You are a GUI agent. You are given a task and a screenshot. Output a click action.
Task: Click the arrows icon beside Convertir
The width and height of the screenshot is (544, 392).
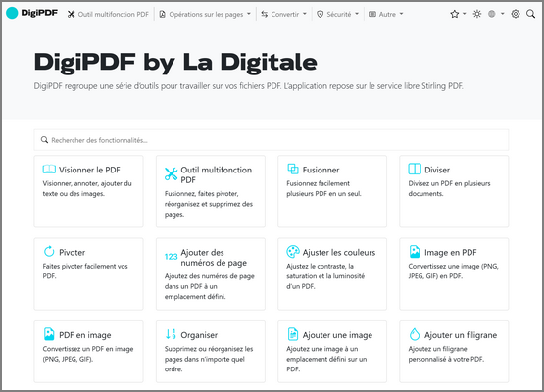point(265,14)
